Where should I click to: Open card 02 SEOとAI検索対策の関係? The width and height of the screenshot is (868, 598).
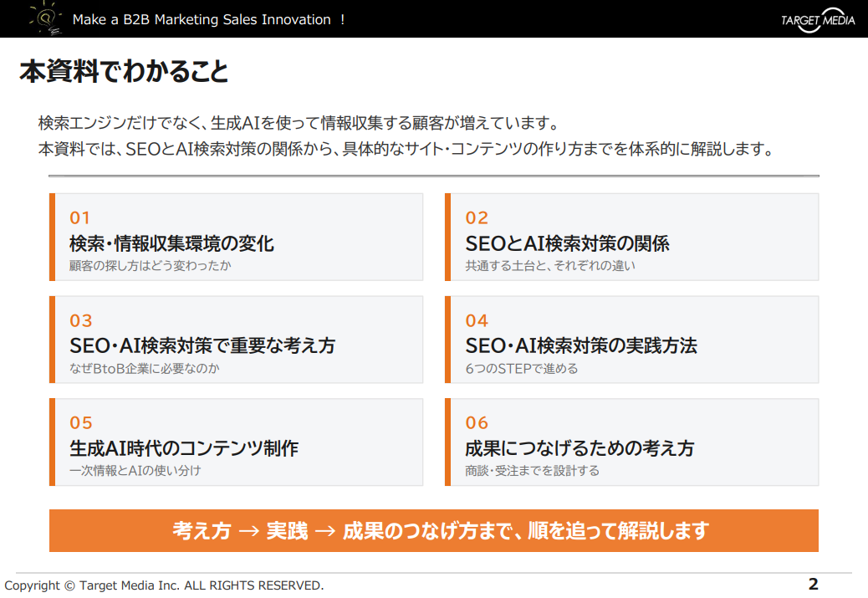(x=631, y=237)
